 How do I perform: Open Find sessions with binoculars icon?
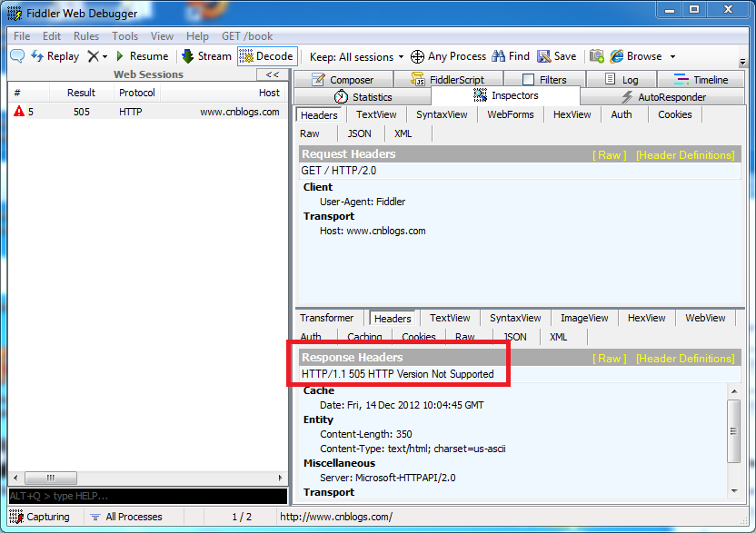point(511,56)
